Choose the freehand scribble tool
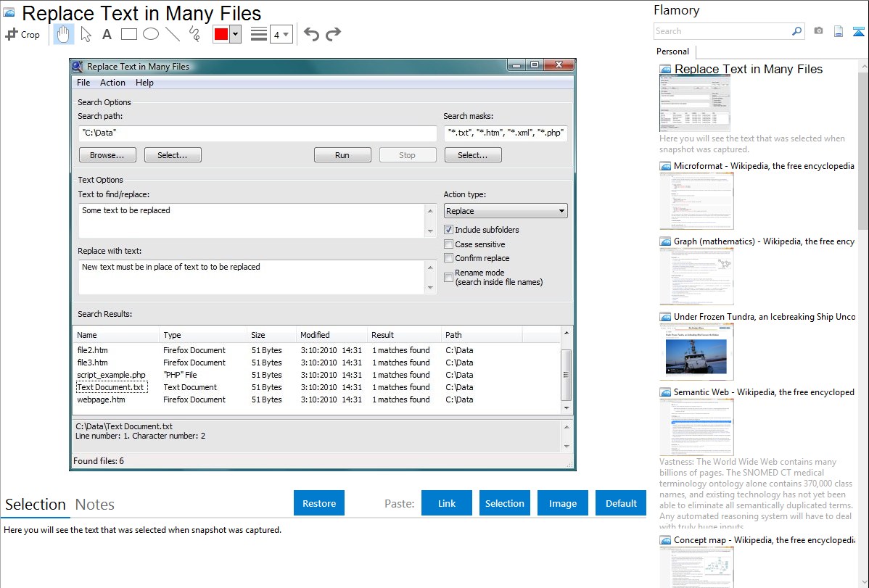 194,34
